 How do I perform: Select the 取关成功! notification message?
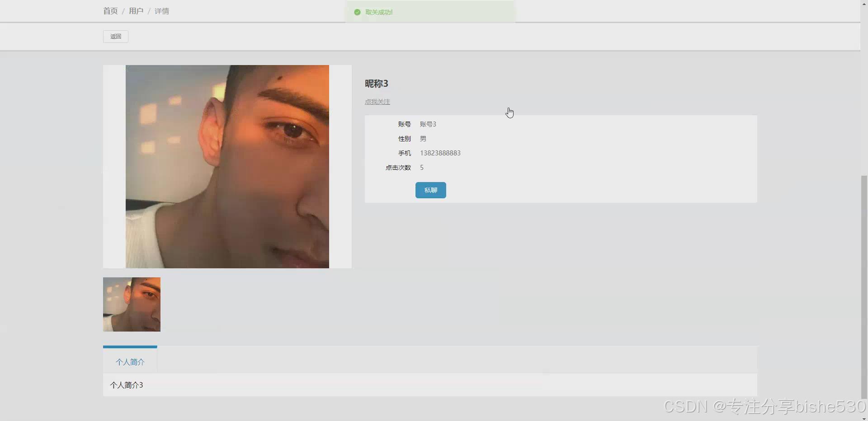[x=379, y=12]
